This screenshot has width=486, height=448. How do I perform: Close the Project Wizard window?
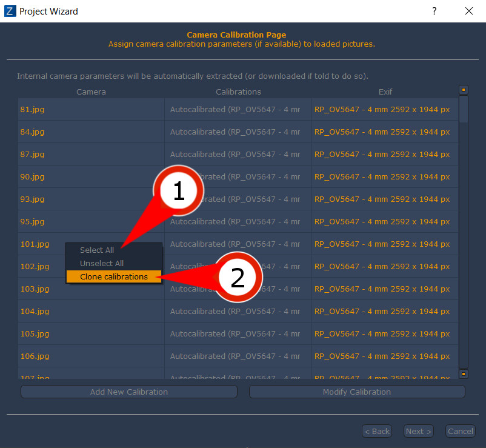tap(468, 11)
